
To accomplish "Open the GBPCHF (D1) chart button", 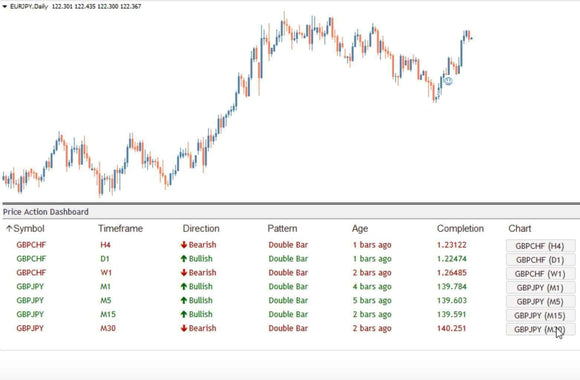I will (540, 260).
